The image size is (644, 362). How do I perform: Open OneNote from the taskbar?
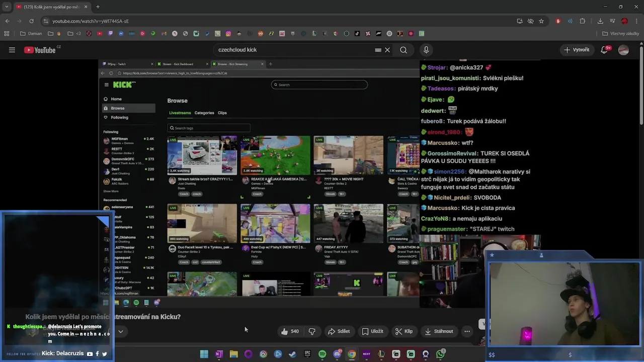(219, 354)
